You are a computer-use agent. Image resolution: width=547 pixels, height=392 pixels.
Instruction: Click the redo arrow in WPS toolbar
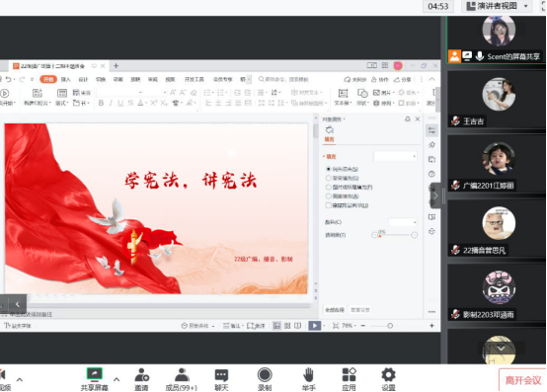pos(22,80)
